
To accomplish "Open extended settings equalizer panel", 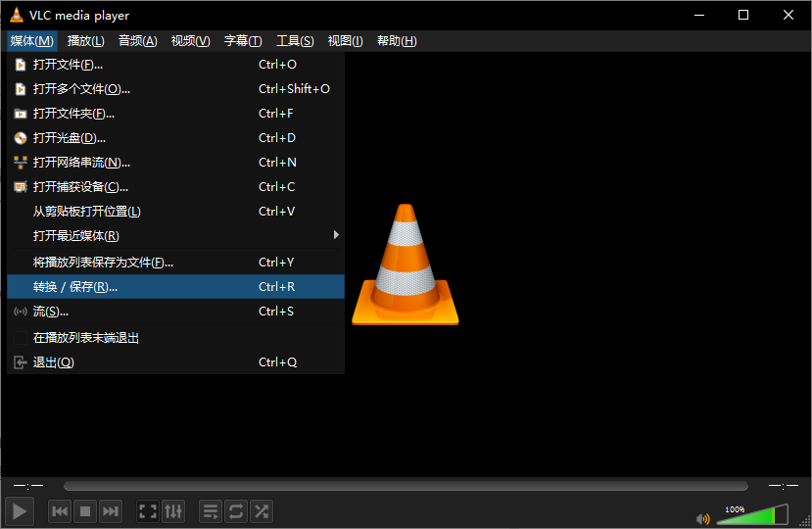I will coord(173,511).
